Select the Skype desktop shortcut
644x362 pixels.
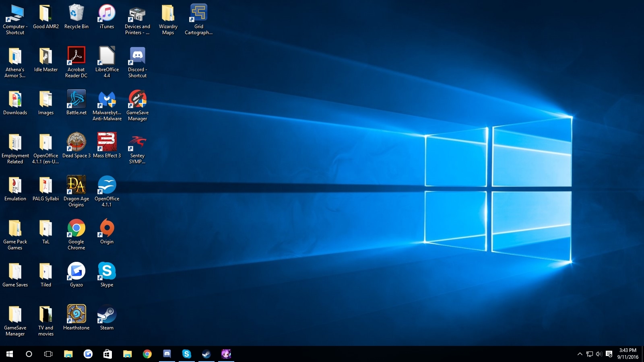(x=107, y=275)
